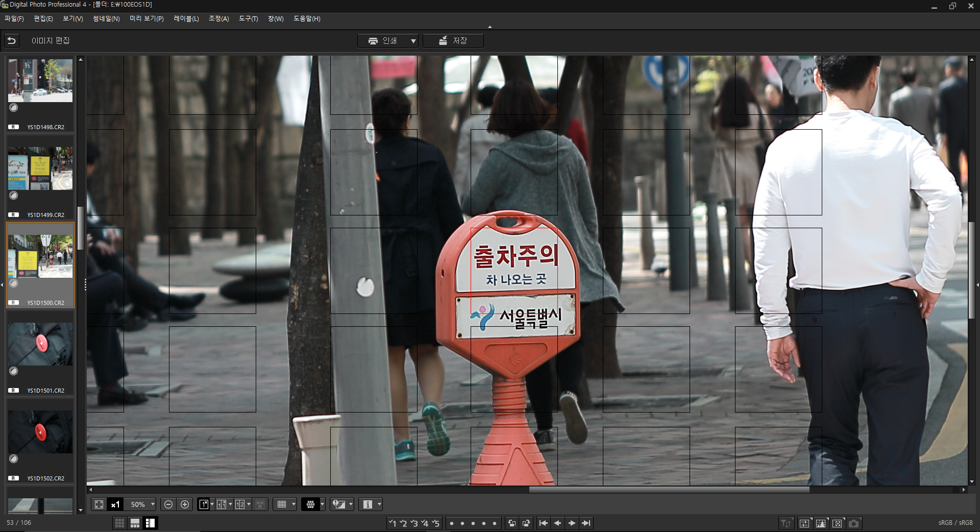
Task: Open the 조정(A) menu
Action: (218, 18)
